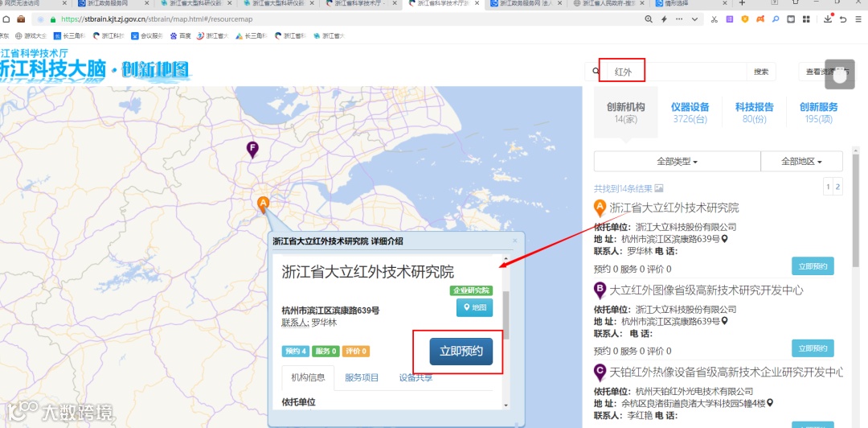The height and width of the screenshot is (428, 868).
Task: Click the purple F marker on the map
Action: pos(252,149)
